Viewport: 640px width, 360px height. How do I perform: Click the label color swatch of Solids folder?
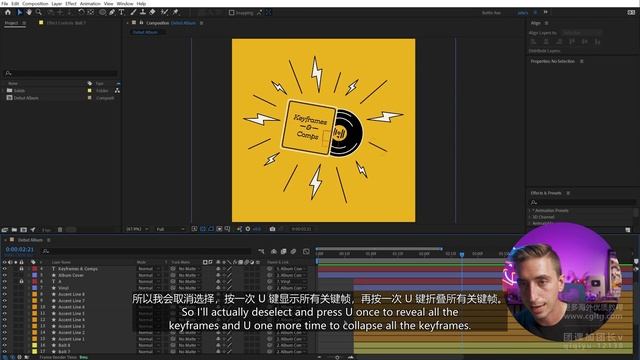click(89, 91)
